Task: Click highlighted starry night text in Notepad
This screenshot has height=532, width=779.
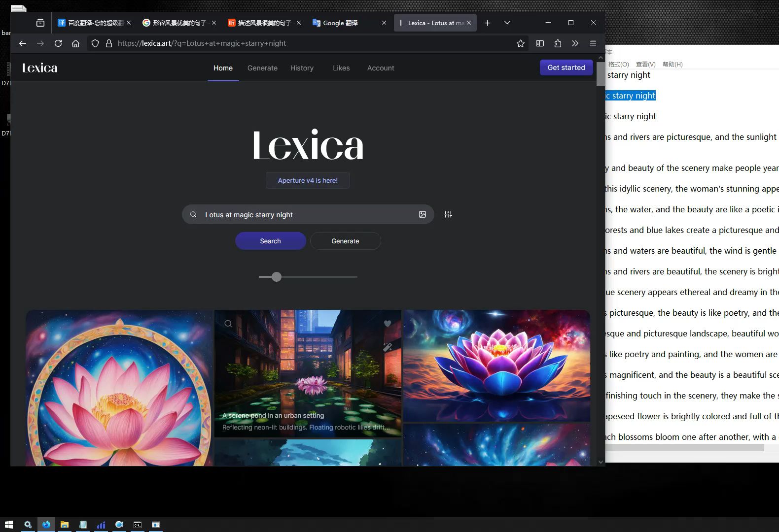Action: click(x=631, y=96)
